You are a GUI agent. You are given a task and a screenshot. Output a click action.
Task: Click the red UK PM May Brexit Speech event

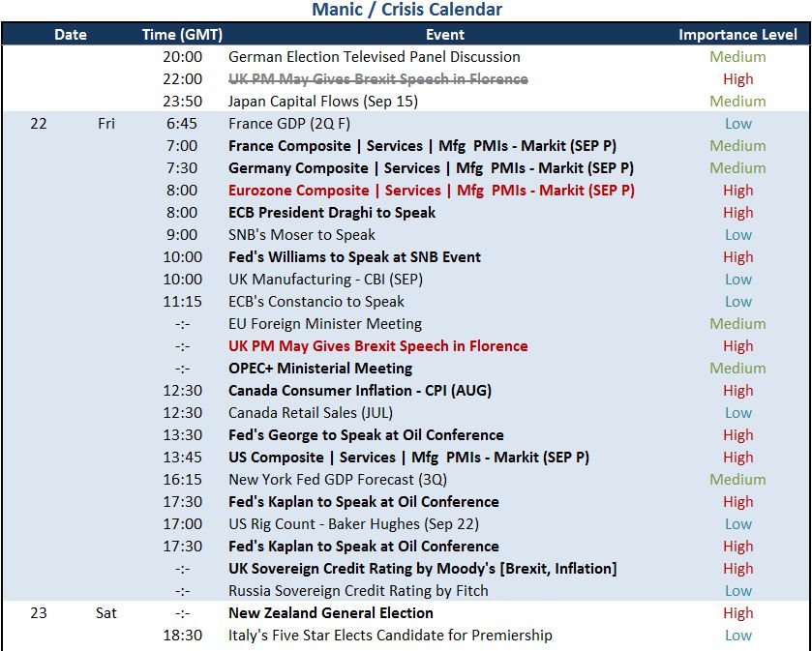(x=378, y=346)
